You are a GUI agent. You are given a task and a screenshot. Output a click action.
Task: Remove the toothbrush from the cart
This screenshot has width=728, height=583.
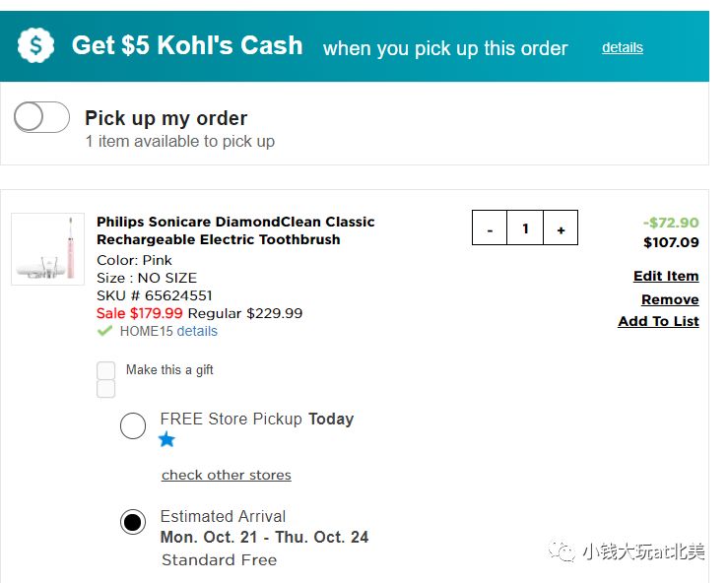pos(670,299)
